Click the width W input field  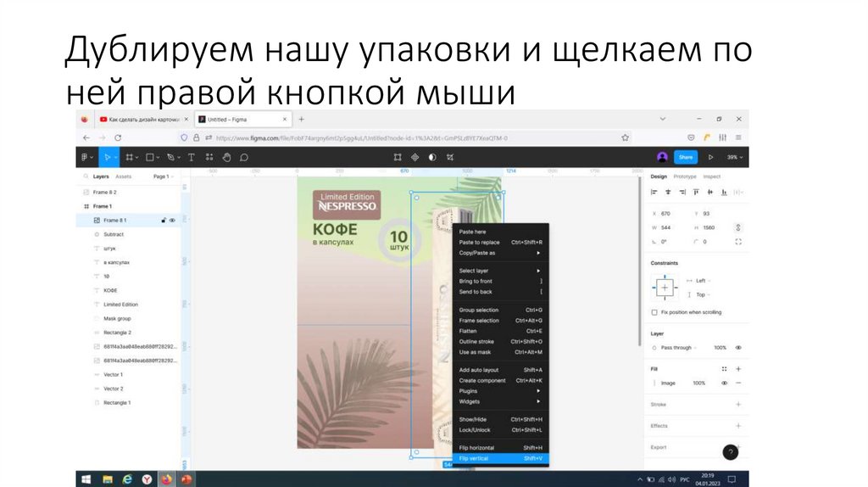coord(674,227)
